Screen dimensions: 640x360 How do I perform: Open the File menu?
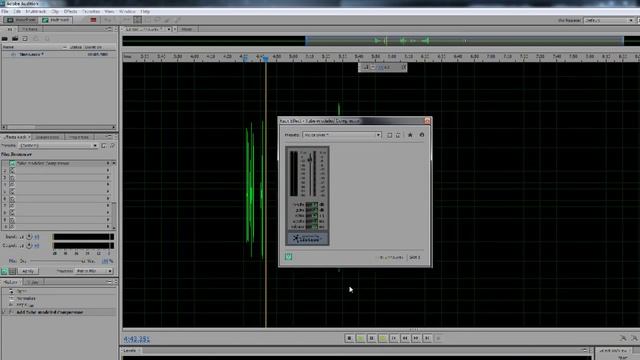5,11
